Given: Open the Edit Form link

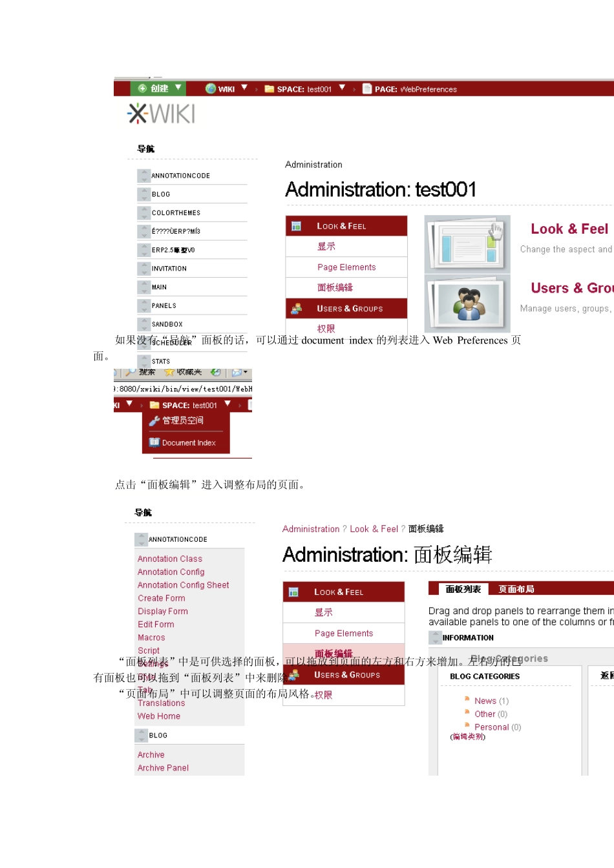Looking at the screenshot, I should pos(156,625).
